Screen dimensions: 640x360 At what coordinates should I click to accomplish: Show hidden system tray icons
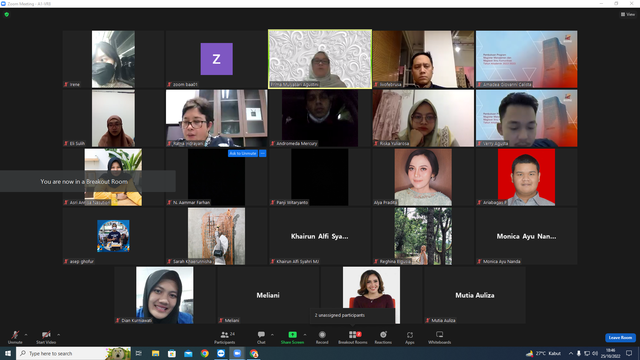(x=571, y=353)
